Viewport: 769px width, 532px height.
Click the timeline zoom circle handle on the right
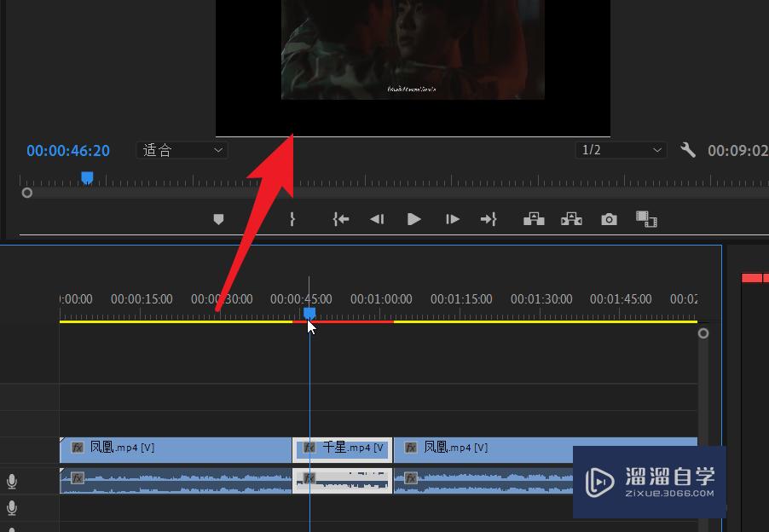pos(703,333)
